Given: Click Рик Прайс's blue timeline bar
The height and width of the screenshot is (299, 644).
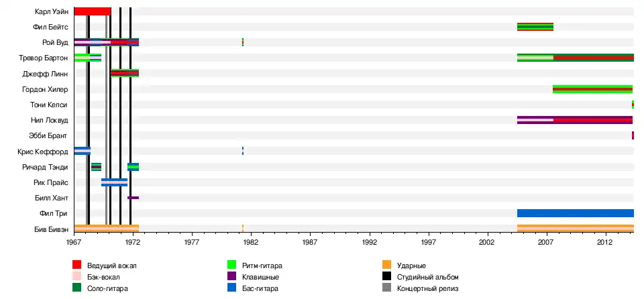Looking at the screenshot, I should pos(114,182).
